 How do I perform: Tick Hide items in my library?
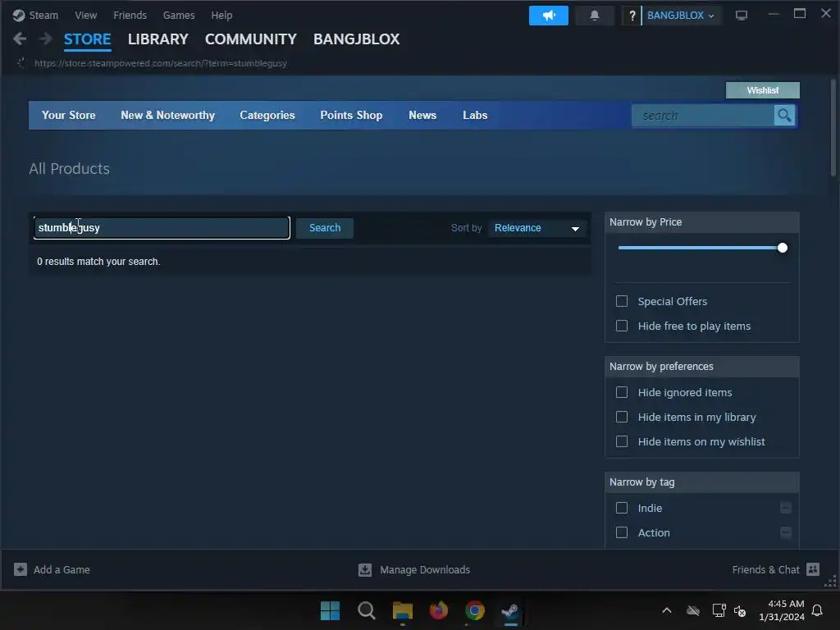point(622,417)
